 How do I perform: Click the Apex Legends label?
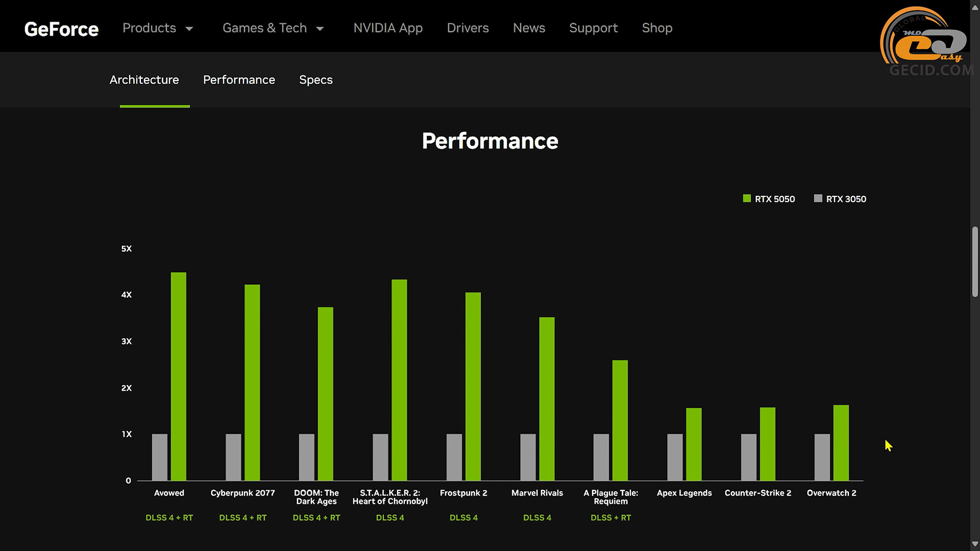point(684,493)
